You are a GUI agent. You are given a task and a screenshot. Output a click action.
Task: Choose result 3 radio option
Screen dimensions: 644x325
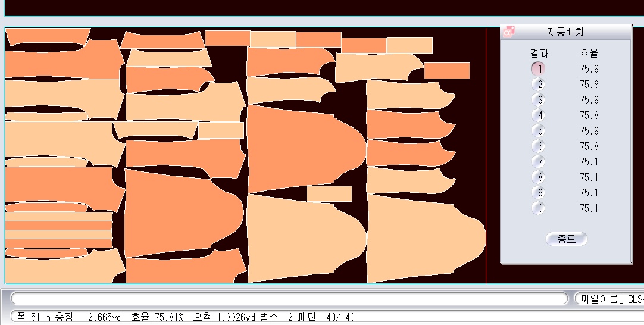538,100
